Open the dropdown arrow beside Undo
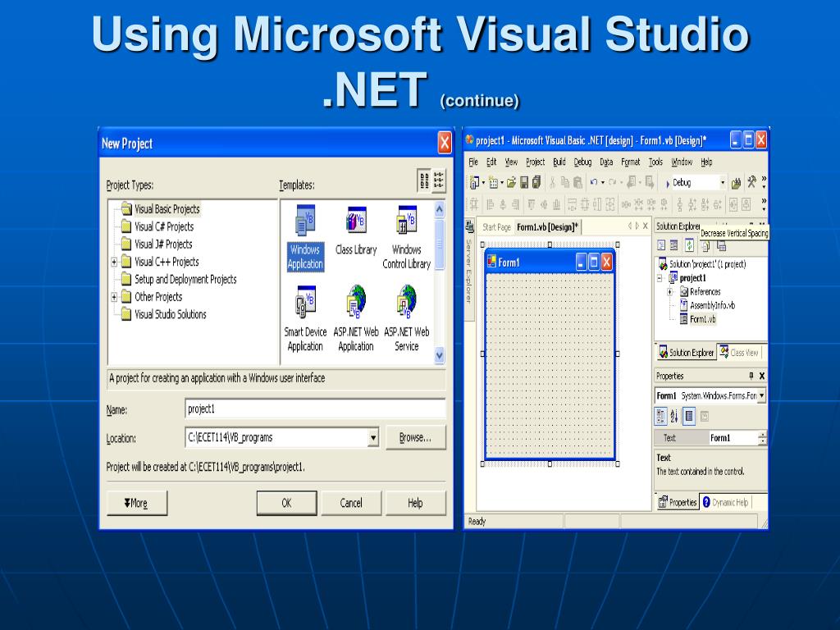Viewport: 840px width, 630px height. (x=603, y=183)
